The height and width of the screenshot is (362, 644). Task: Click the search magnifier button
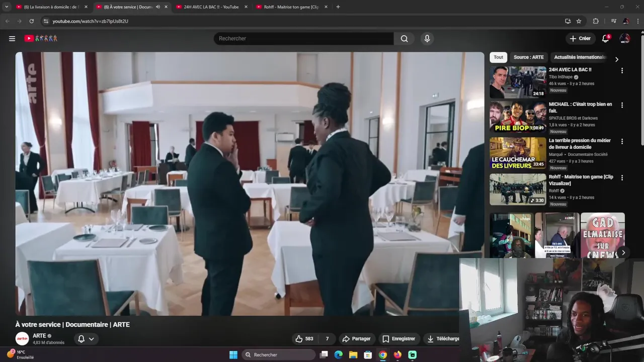click(x=404, y=39)
